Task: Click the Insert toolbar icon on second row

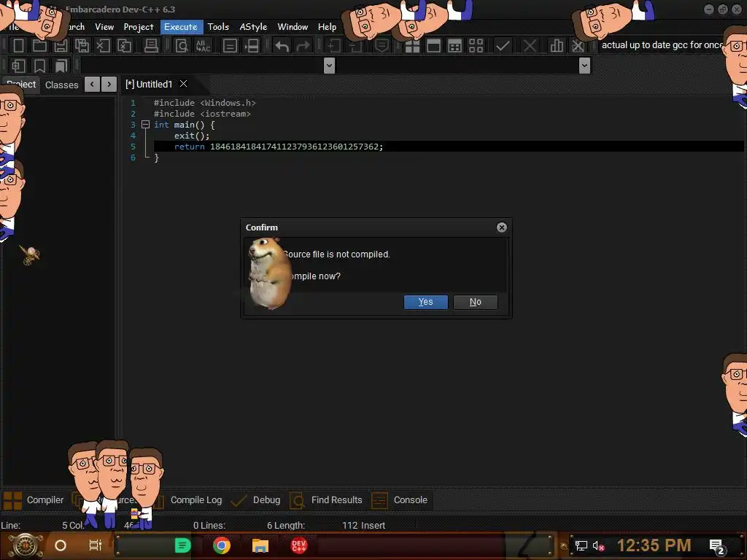Action: [x=18, y=66]
